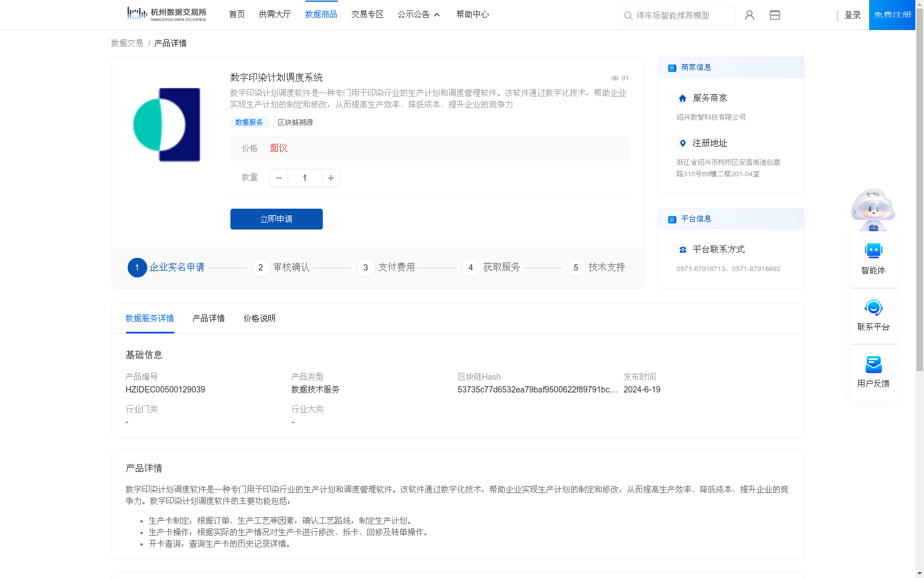Switch to the 数据服务详情 tab
The height and width of the screenshot is (578, 924).
click(x=150, y=318)
